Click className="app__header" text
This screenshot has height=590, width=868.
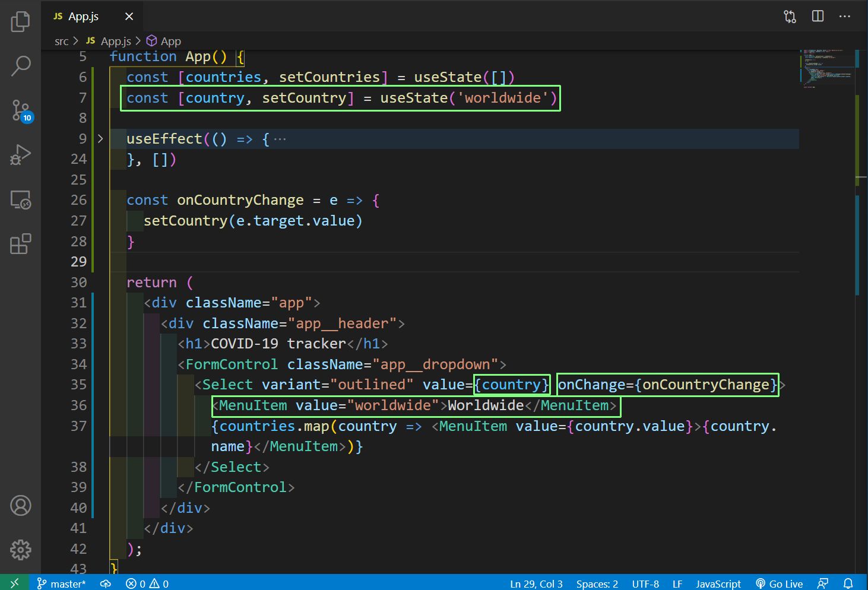pos(300,323)
